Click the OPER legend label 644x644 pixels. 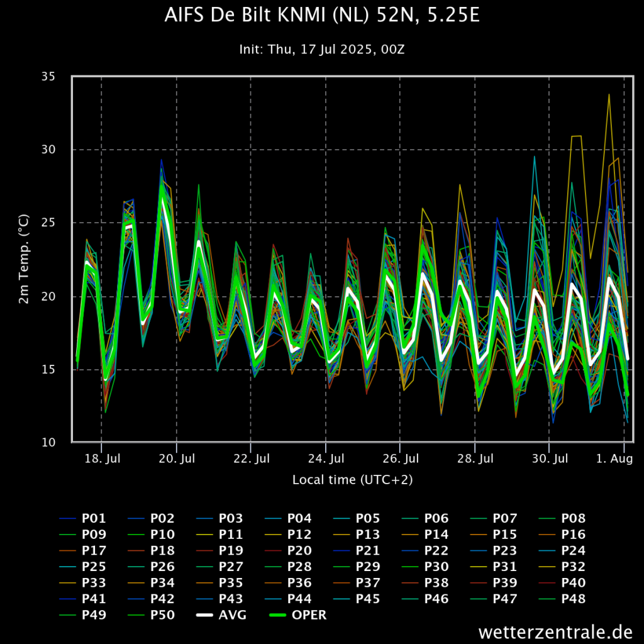click(x=309, y=615)
